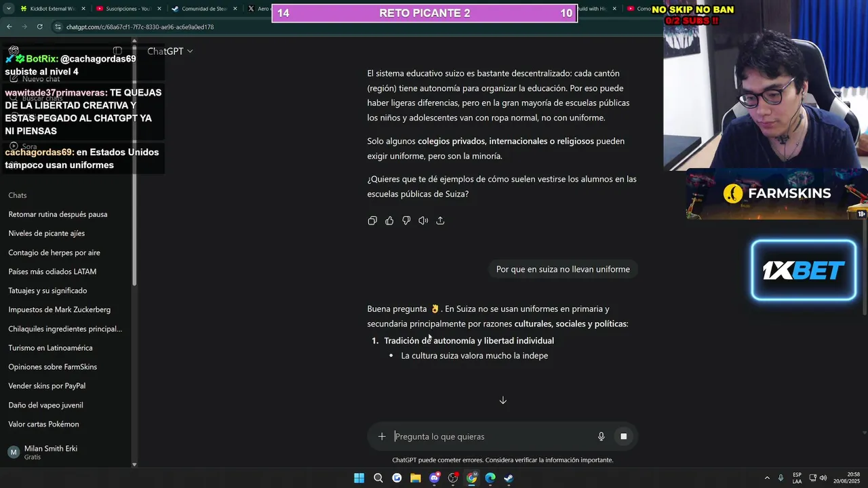
Task: Click user message 'Por que en suiza no llevan uniforme'
Action: tap(563, 269)
